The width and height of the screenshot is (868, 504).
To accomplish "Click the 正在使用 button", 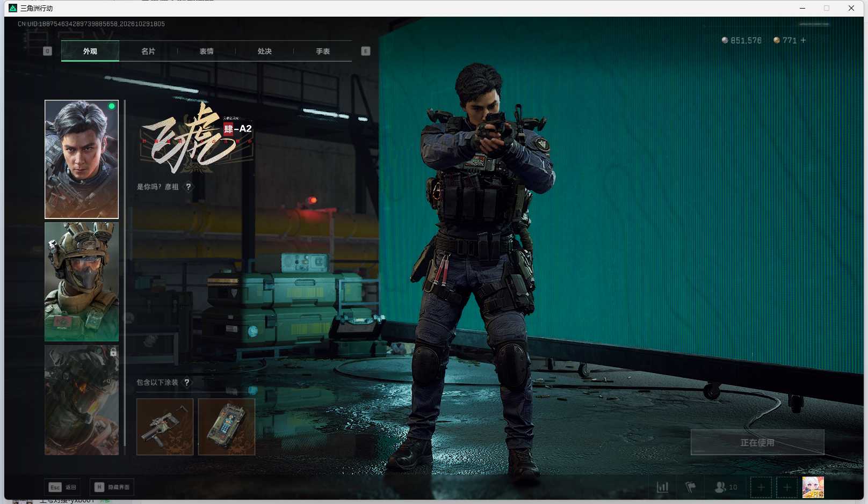I will [x=757, y=442].
